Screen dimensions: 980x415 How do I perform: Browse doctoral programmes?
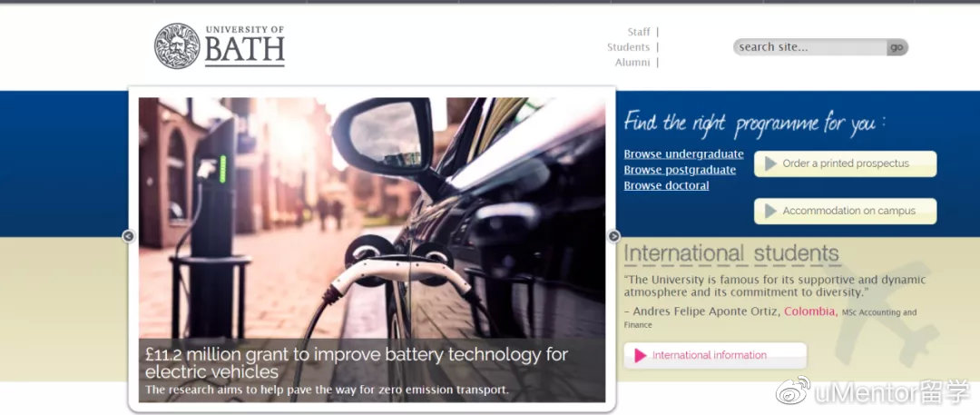pos(666,185)
